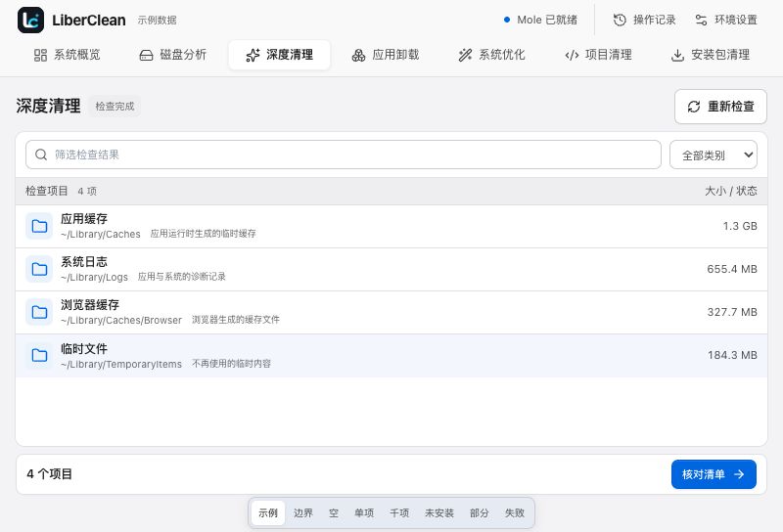This screenshot has height=532, width=783.
Task: Click the folder icon of 系统日志
Action: (x=39, y=270)
